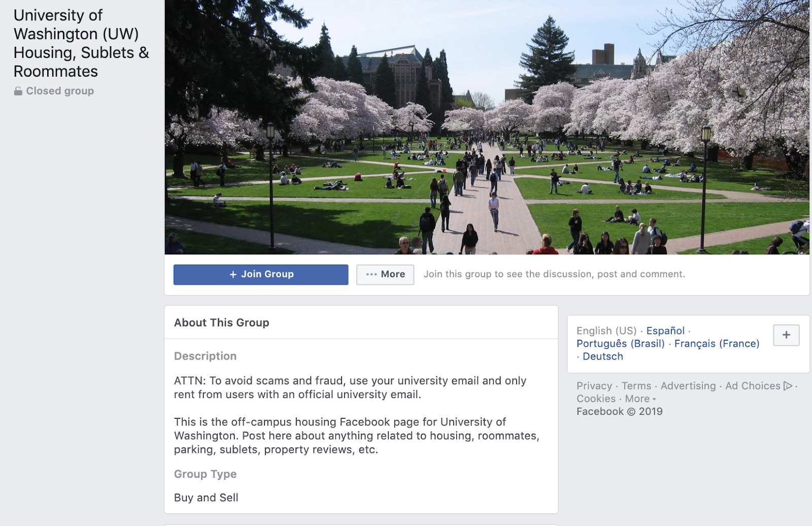
Task: Open the Ad Choices link
Action: (753, 386)
